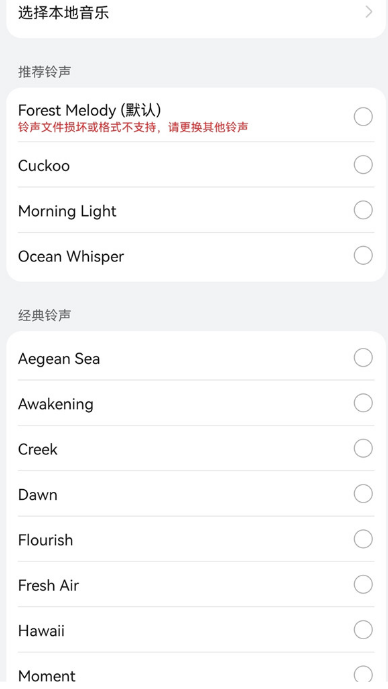Select the Flourish radio button
This screenshot has width=388, height=689.
point(363,539)
